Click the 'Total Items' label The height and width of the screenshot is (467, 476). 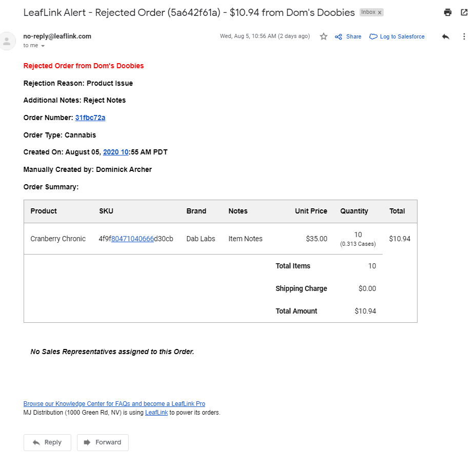pos(293,266)
